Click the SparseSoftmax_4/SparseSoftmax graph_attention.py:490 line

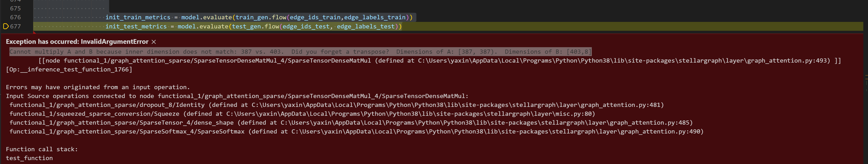point(357,131)
